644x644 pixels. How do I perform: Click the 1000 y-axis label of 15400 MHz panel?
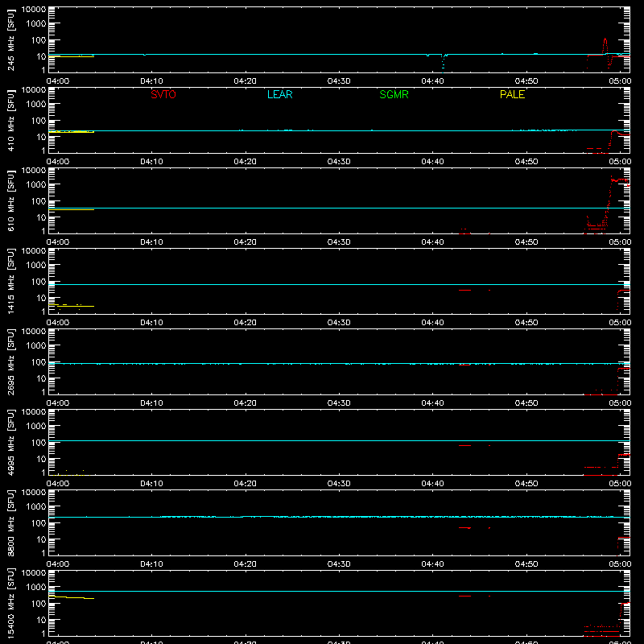[36, 588]
